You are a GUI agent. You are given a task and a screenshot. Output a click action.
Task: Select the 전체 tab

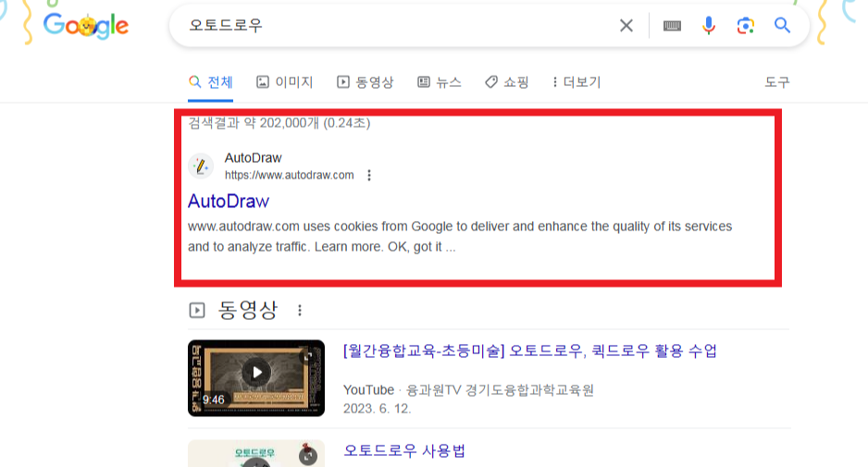210,82
